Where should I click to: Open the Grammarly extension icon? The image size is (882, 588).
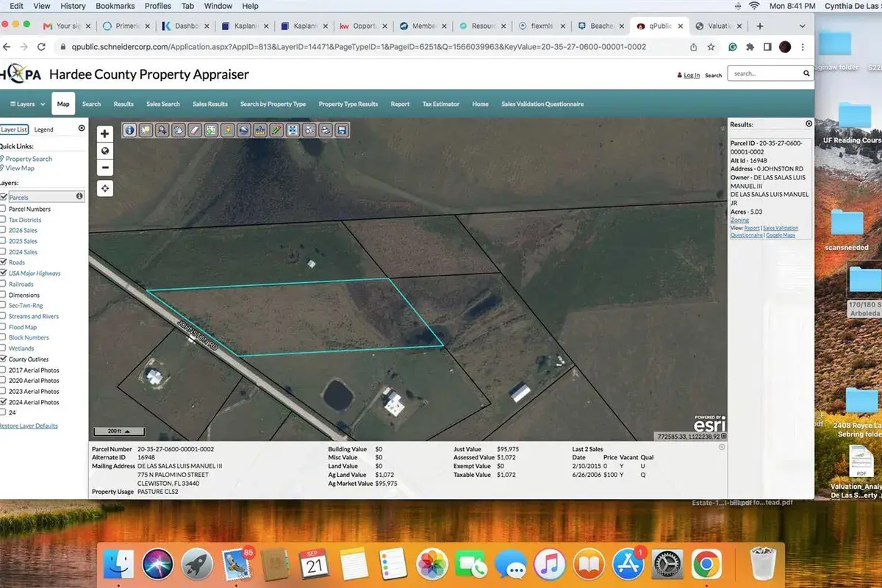click(732, 46)
